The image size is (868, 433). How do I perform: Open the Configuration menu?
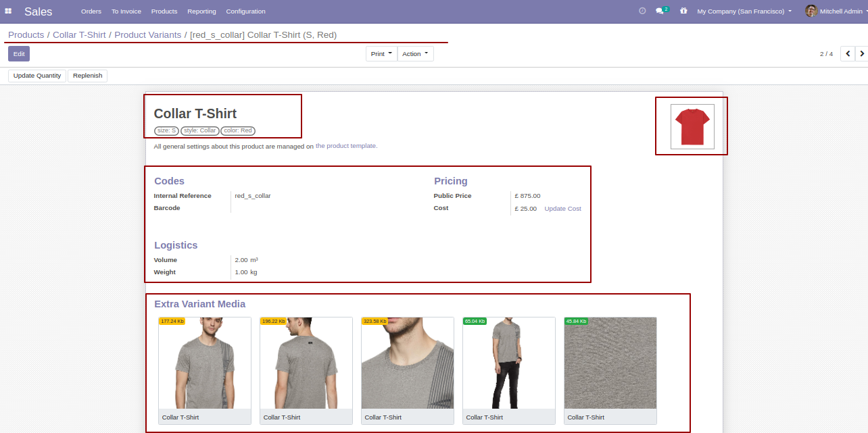click(x=245, y=11)
